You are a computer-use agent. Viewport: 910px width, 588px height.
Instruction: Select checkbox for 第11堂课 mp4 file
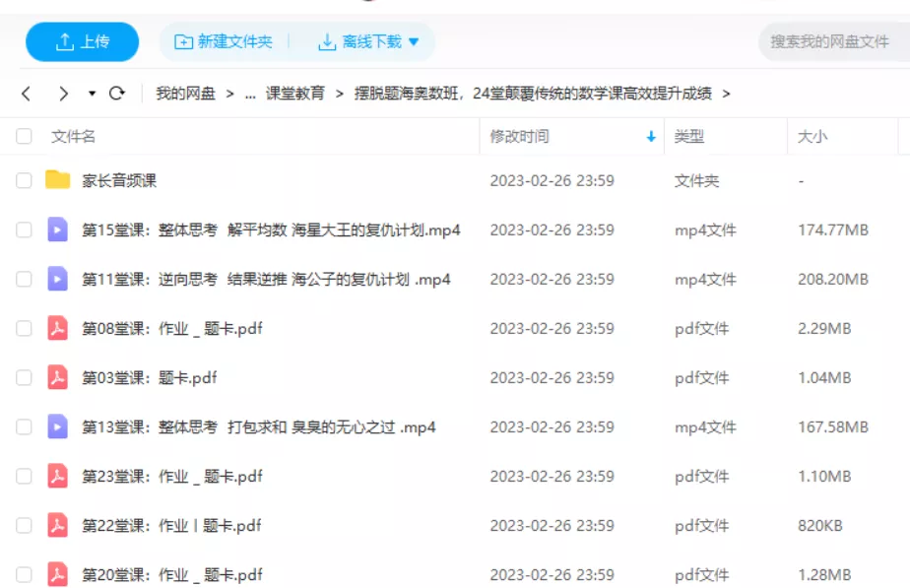(24, 279)
